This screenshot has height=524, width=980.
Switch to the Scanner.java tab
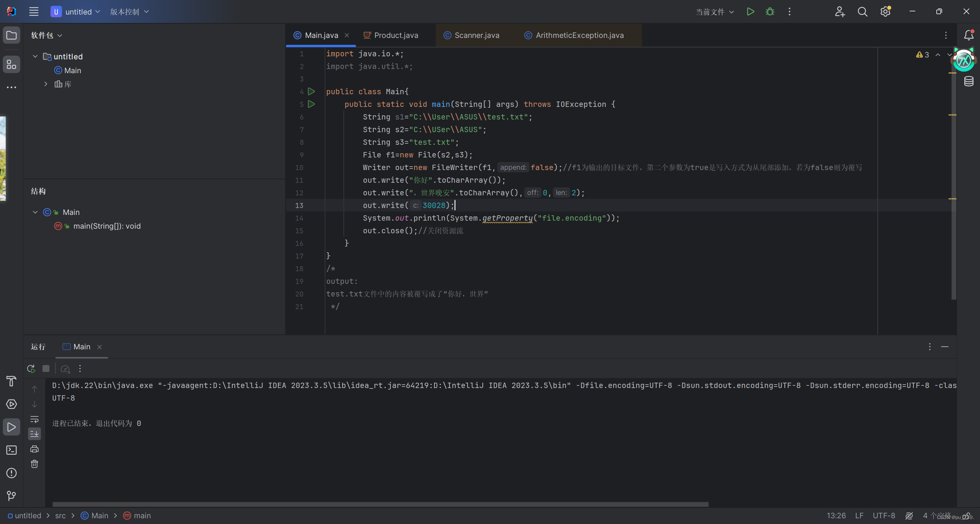click(476, 35)
